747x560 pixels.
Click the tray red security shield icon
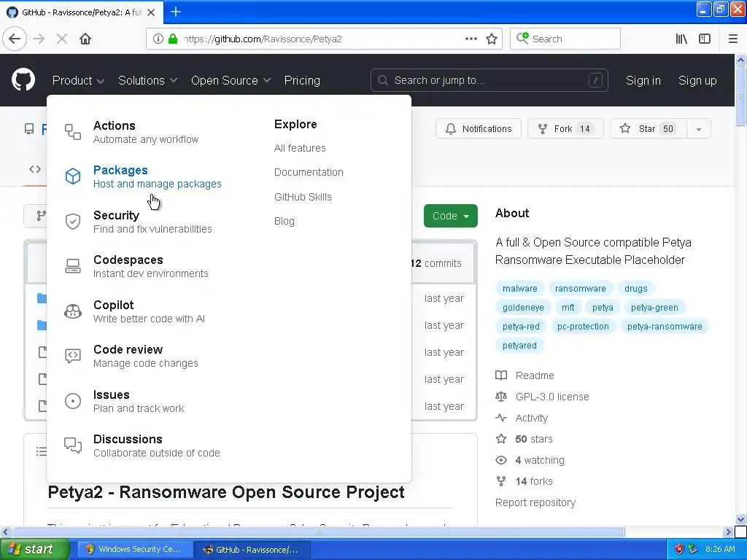pos(679,549)
